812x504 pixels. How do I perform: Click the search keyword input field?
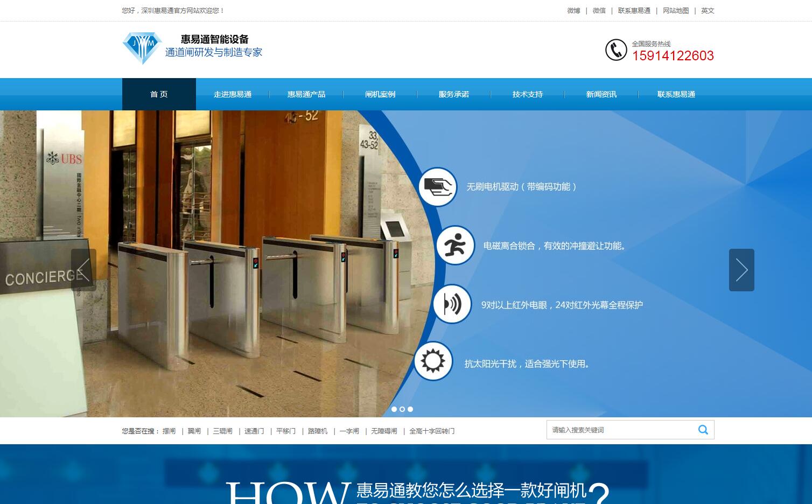[x=619, y=430]
